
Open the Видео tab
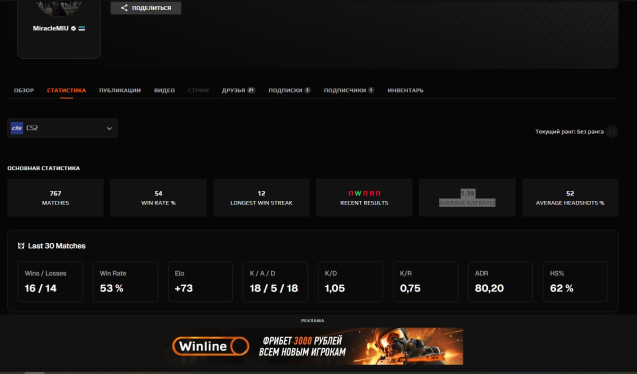165,90
